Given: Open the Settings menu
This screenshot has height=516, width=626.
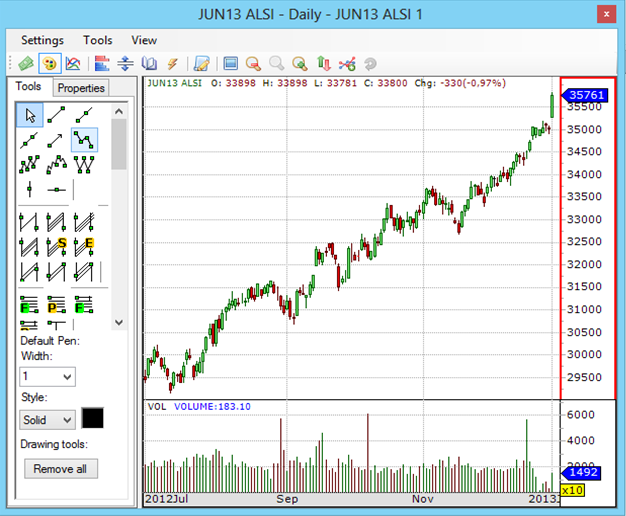Looking at the screenshot, I should click(42, 40).
